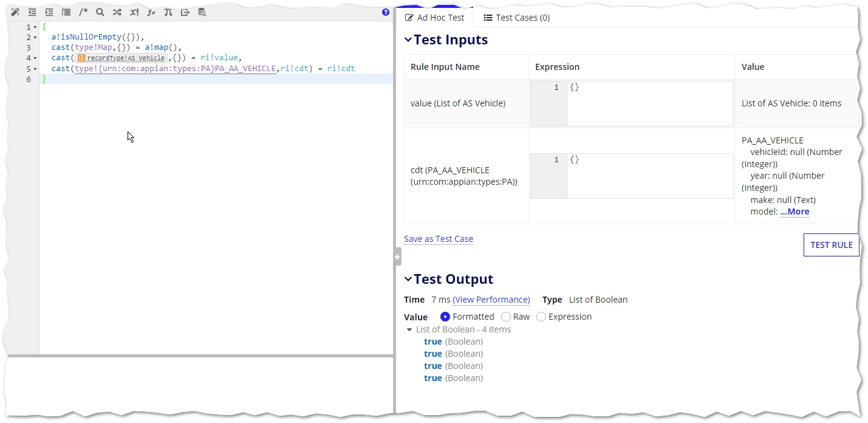Open search with the magnifier icon
The height and width of the screenshot is (423, 868).
[100, 12]
